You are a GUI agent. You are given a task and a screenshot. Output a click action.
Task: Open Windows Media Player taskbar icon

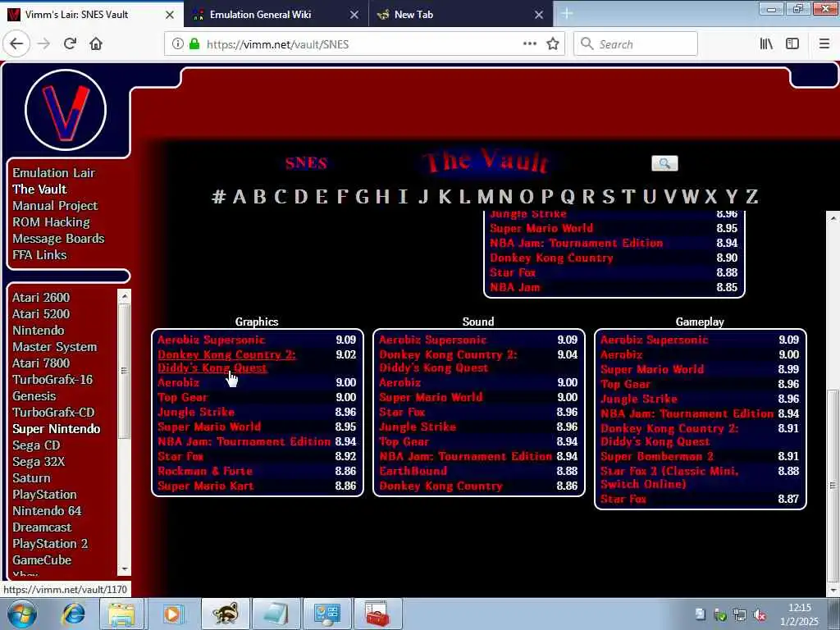click(172, 614)
